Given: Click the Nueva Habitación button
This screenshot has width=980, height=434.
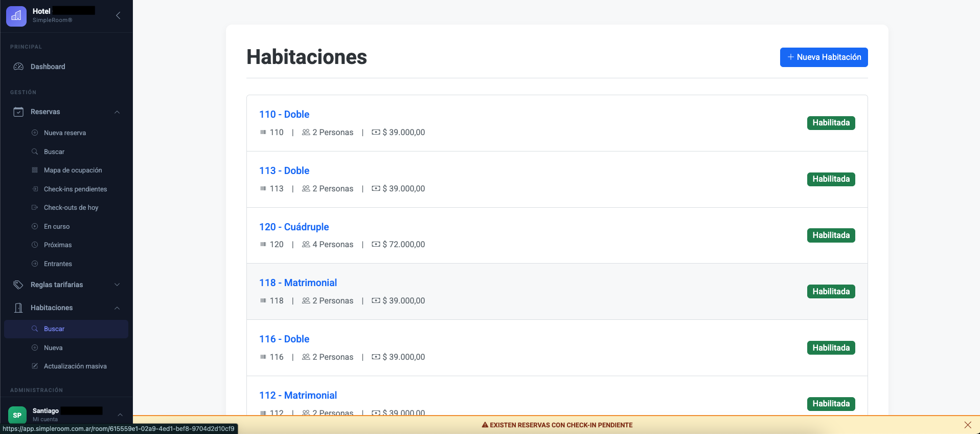Looking at the screenshot, I should [x=824, y=57].
